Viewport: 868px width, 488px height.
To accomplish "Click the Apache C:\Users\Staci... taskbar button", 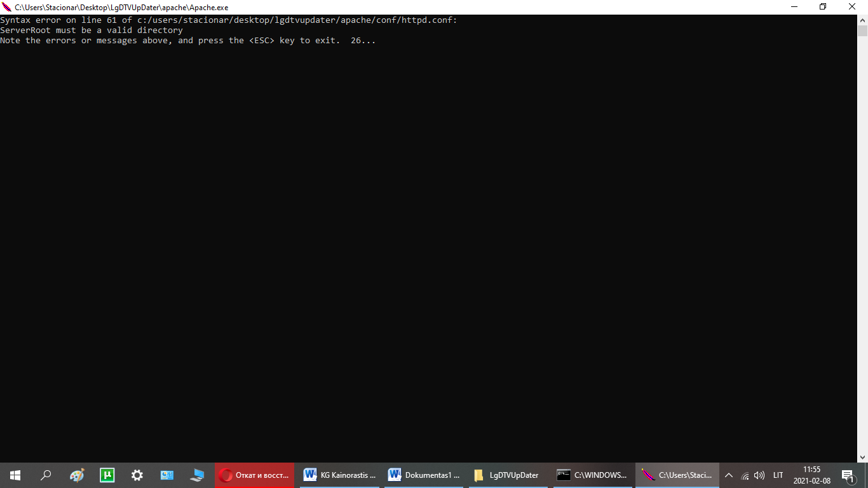I will point(677,475).
